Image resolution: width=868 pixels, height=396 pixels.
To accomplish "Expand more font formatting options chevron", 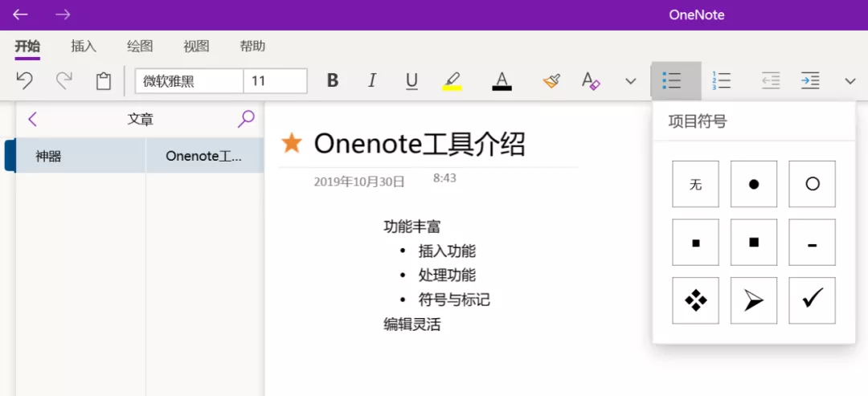I will click(630, 81).
